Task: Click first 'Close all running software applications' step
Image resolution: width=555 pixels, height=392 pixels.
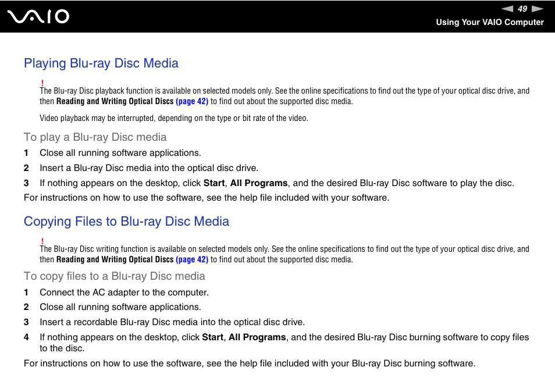Action: pyautogui.click(x=120, y=153)
